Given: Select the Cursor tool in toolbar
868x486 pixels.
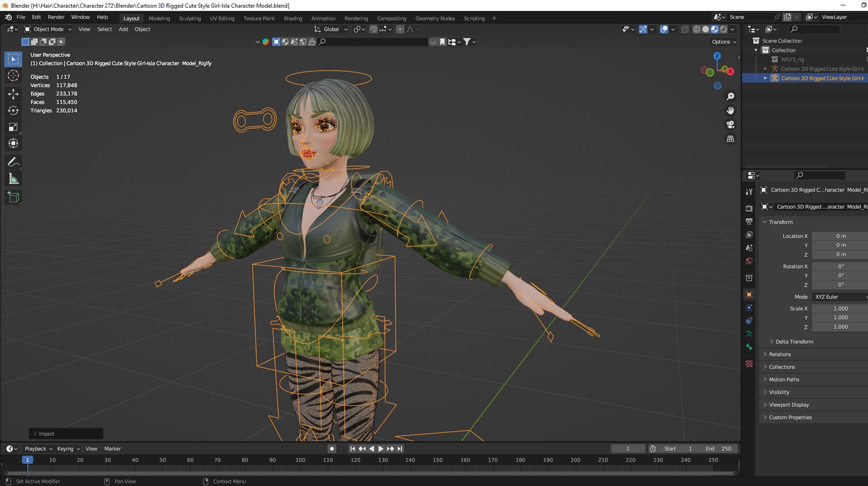Looking at the screenshot, I should [x=13, y=76].
